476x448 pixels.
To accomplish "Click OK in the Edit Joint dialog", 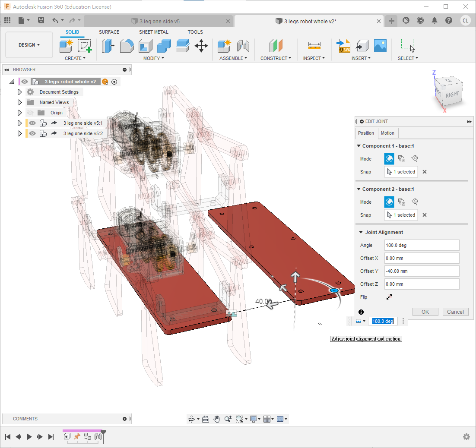I will click(425, 312).
